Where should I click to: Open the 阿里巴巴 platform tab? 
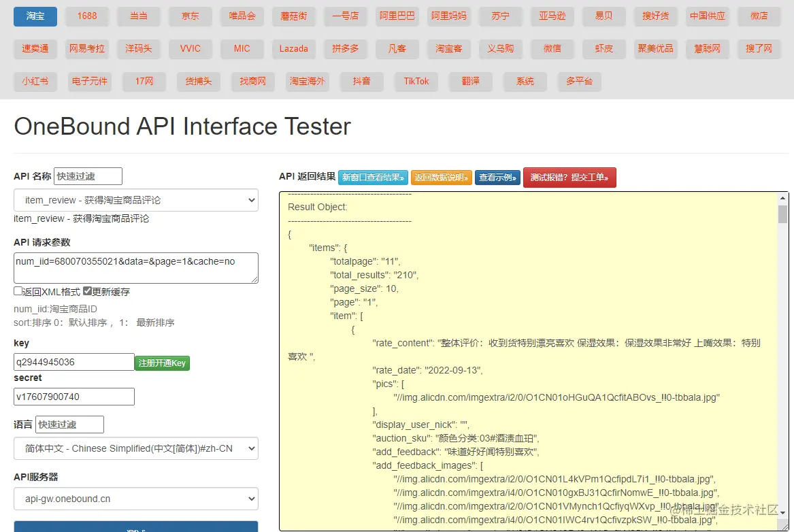[x=397, y=16]
